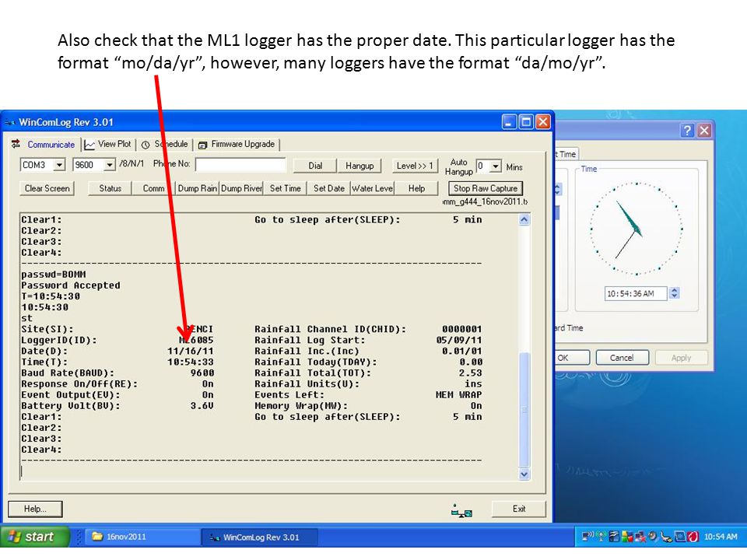Click the Windows start button
Image resolution: width=747 pixels, height=560 pixels.
[34, 537]
